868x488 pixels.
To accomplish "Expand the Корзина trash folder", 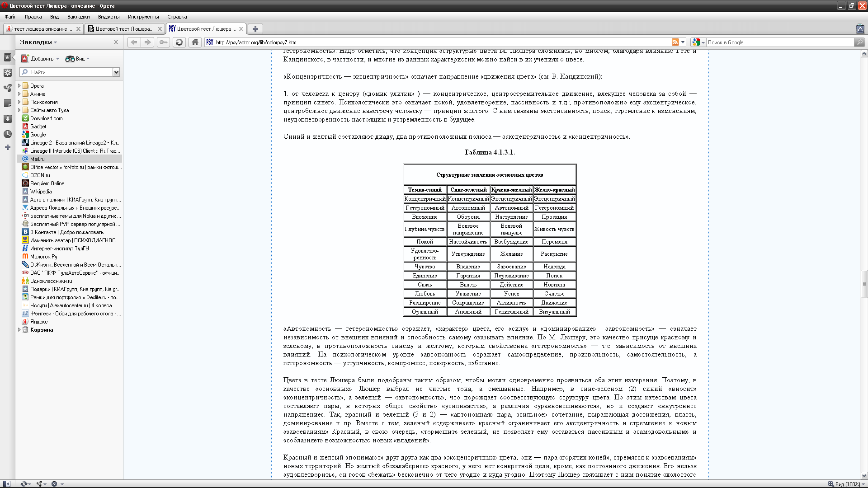I will [x=19, y=329].
